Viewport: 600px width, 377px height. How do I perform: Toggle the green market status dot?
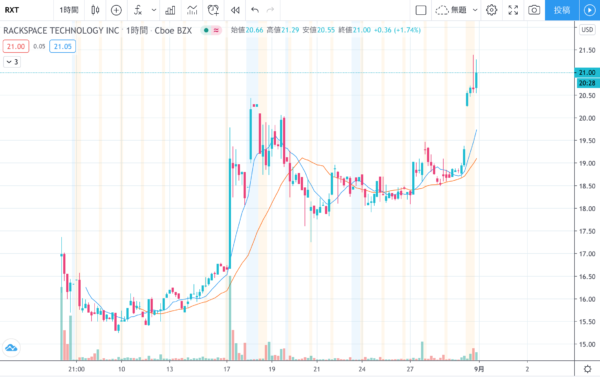(206, 30)
